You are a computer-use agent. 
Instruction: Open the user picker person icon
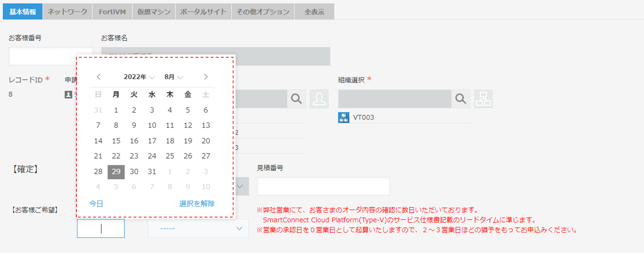click(319, 99)
